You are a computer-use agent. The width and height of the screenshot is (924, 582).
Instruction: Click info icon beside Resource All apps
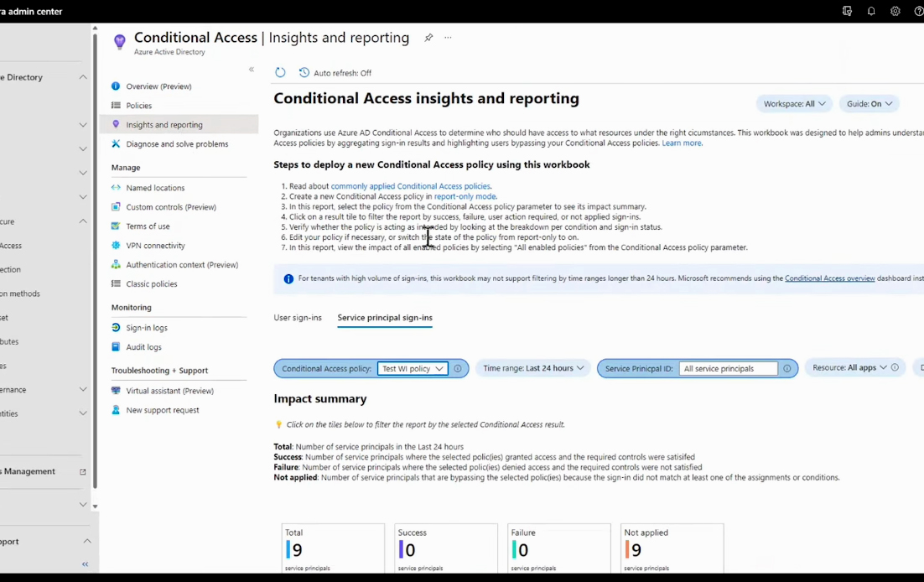tap(895, 367)
